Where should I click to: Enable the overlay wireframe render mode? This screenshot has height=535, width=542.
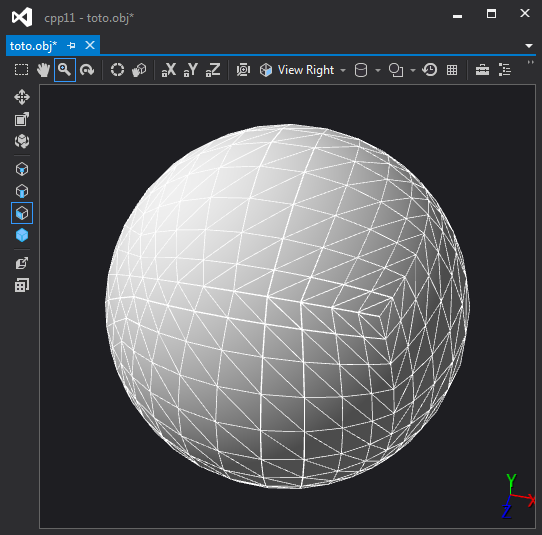[22, 213]
